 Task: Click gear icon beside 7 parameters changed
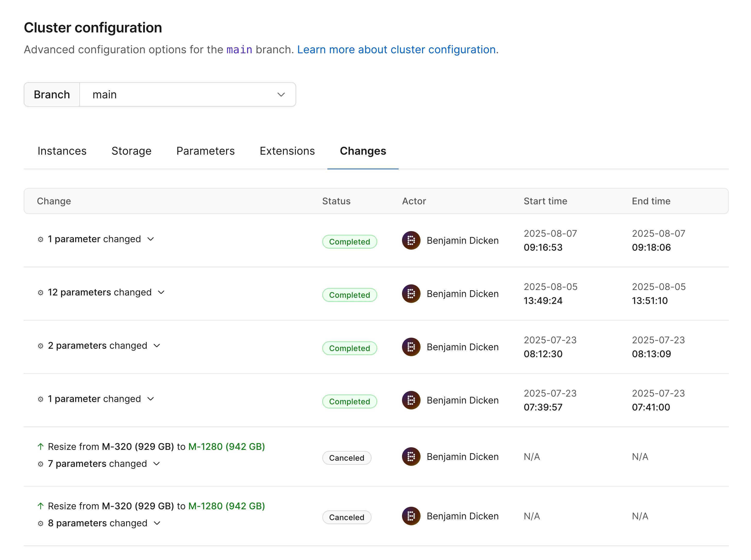point(41,464)
